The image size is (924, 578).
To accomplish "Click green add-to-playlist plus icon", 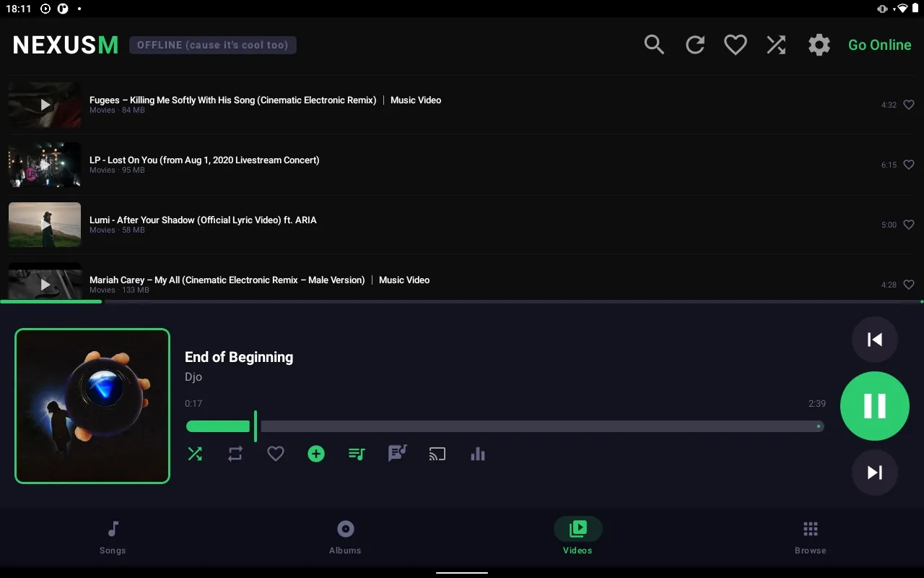I will coord(316,454).
